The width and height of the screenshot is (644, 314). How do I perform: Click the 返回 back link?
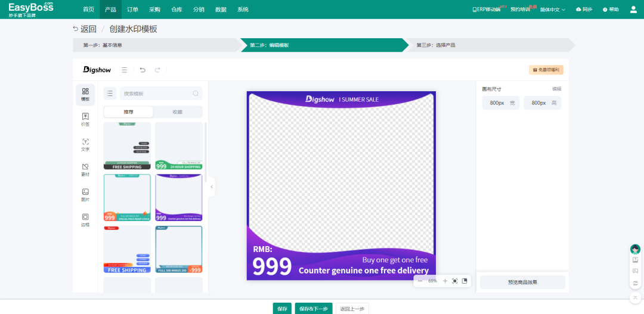click(x=85, y=29)
